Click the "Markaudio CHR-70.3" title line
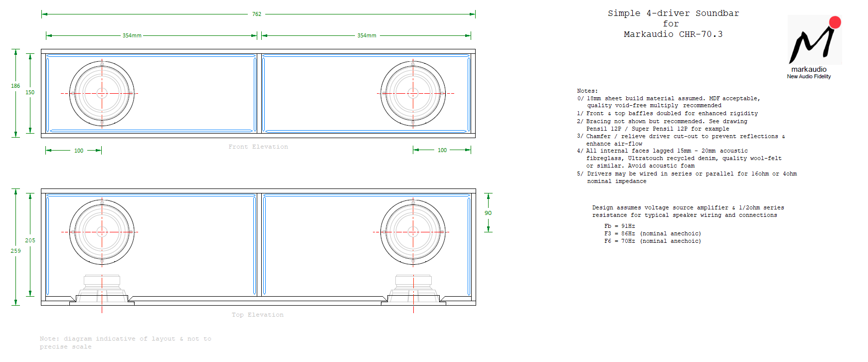Screen dimensions: 868x362 click(673, 34)
